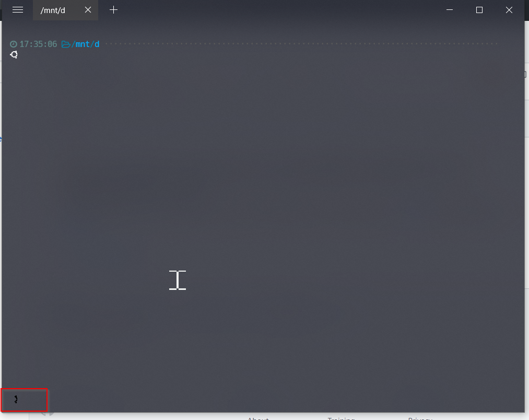The height and width of the screenshot is (420, 529).
Task: Select the Ubuntu logo on the prompt line
Action: 14,54
